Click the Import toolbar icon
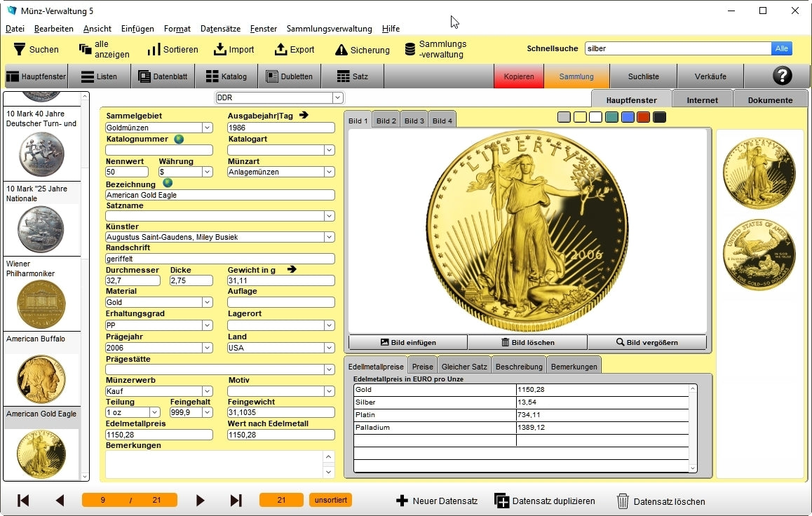The width and height of the screenshot is (812, 516). click(220, 50)
